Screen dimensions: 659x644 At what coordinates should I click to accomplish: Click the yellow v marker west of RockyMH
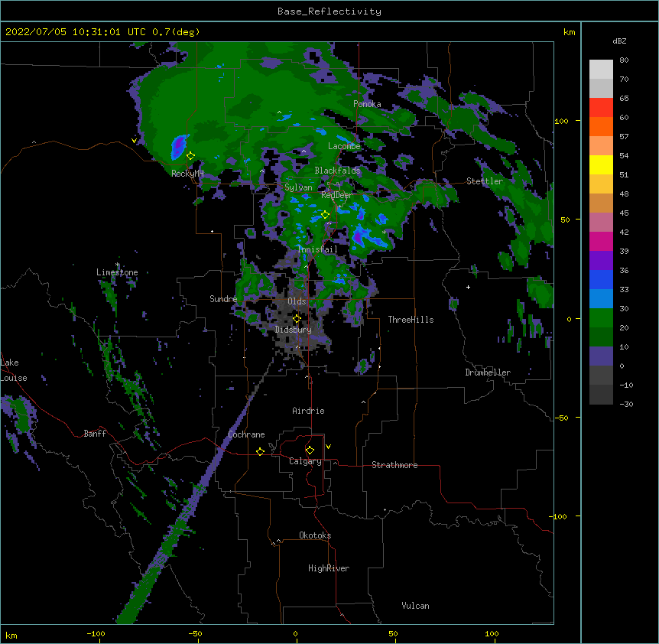[134, 141]
